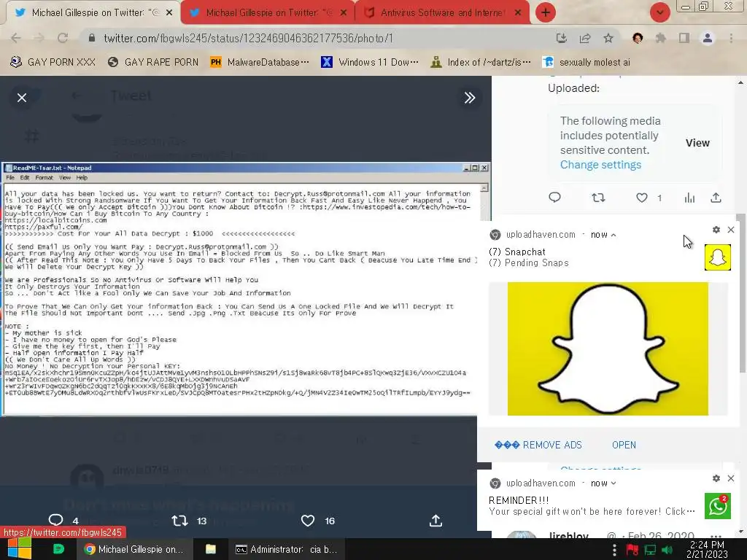This screenshot has height=560, width=747.
Task: Open MalwareDatabase bookmark
Action: pyautogui.click(x=260, y=62)
